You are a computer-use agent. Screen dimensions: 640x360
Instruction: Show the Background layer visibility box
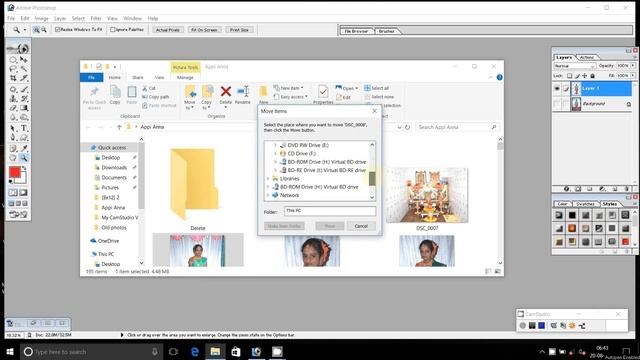[x=557, y=104]
